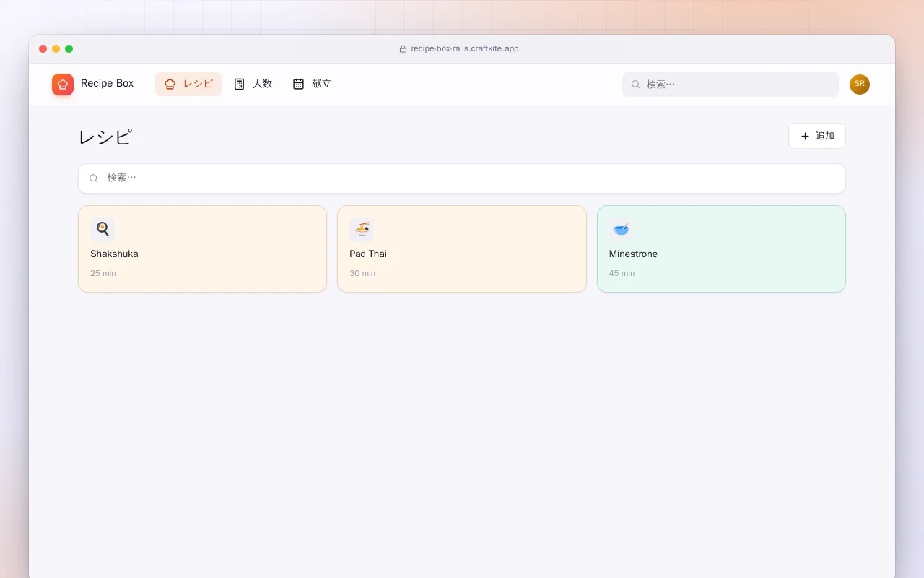Switch to the 人数 tab

253,84
